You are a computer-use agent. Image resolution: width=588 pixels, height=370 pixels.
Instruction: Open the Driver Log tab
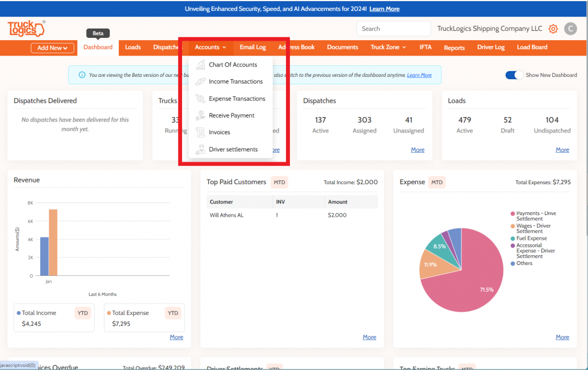tap(490, 47)
